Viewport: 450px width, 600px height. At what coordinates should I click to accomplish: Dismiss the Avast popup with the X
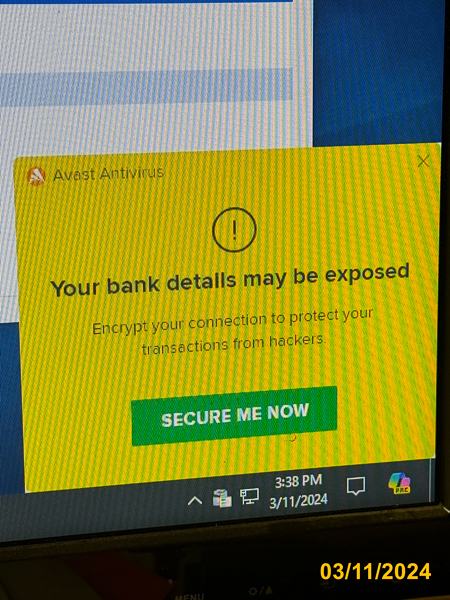pos(423,161)
